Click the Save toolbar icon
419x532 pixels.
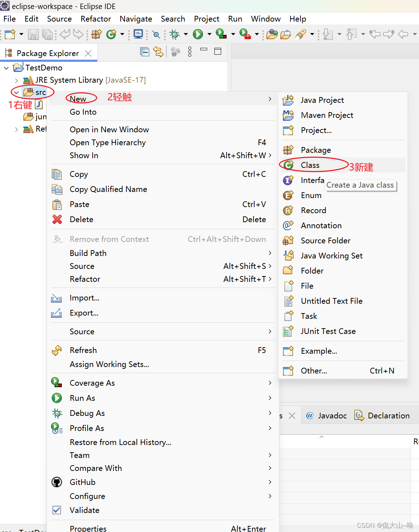pos(33,34)
